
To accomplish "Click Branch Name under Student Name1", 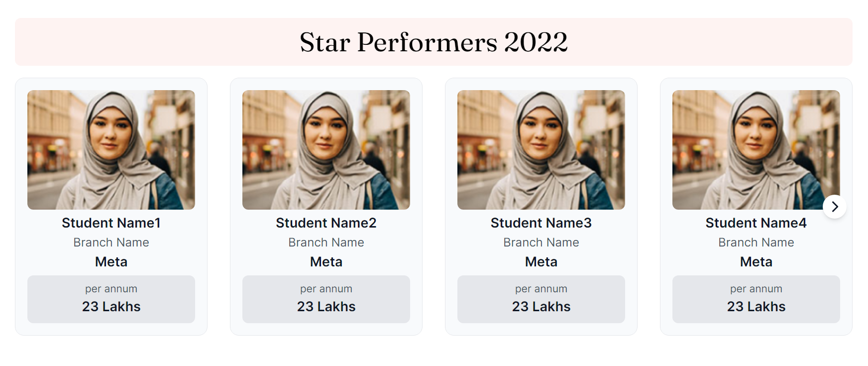I will (111, 243).
